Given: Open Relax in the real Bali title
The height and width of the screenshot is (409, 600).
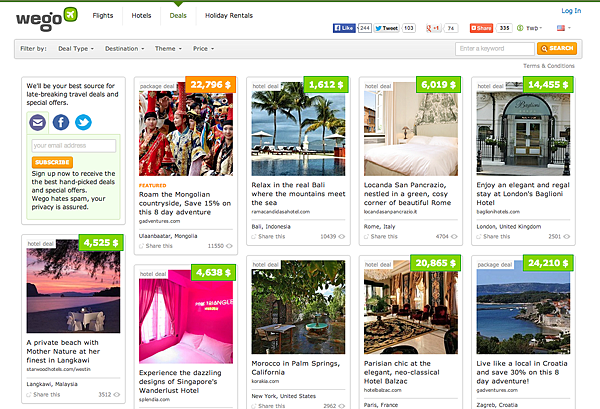Looking at the screenshot, I should pos(298,194).
